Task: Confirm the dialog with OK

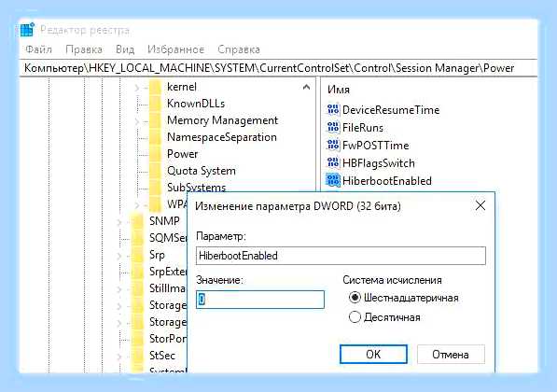Action: pos(373,354)
